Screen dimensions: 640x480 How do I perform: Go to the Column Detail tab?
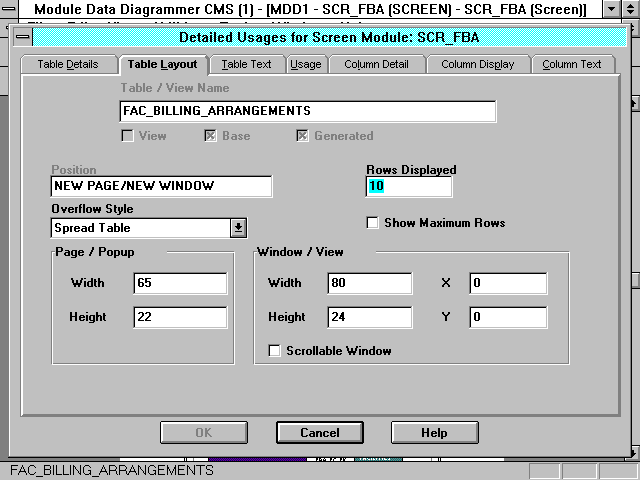tap(376, 64)
